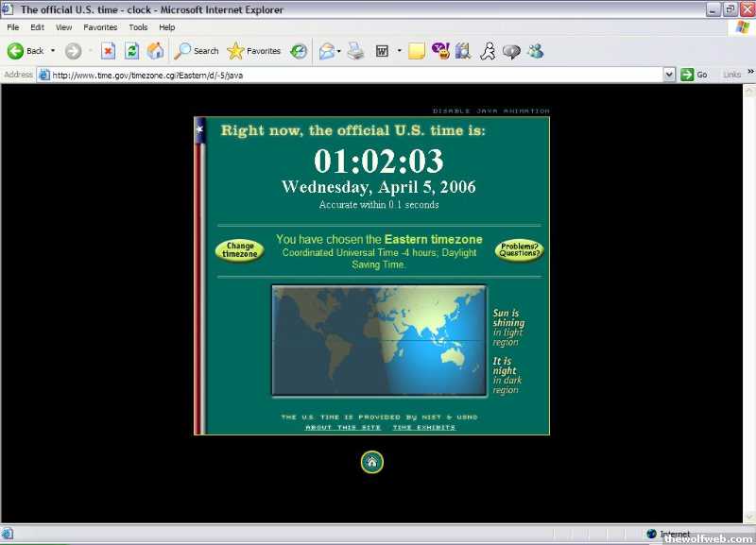Click the Print toolbar icon
Screen dimensions: 756x545
[x=355, y=51]
